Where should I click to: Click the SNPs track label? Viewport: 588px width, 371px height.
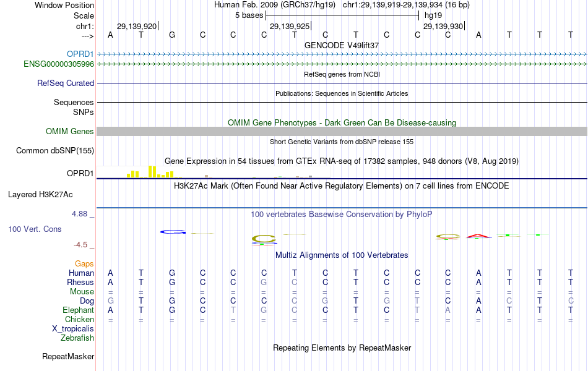click(x=84, y=112)
